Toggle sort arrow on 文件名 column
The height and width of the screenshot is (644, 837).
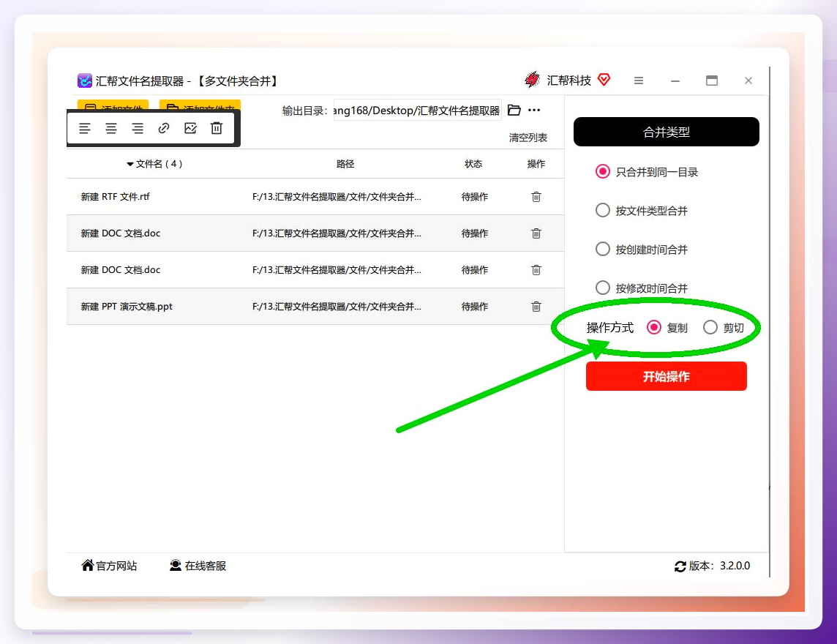[130, 164]
